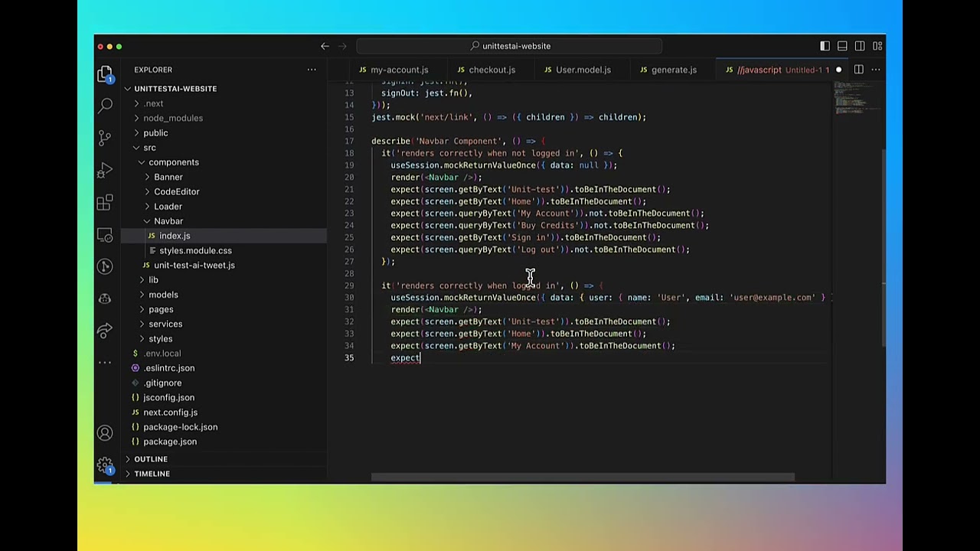Open the Live Share arrow icon view
The height and width of the screenshot is (551, 980).
point(105,331)
